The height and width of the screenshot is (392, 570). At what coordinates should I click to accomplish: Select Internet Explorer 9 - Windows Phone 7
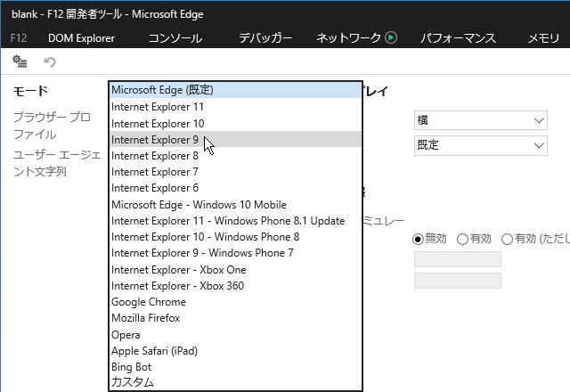[235, 253]
